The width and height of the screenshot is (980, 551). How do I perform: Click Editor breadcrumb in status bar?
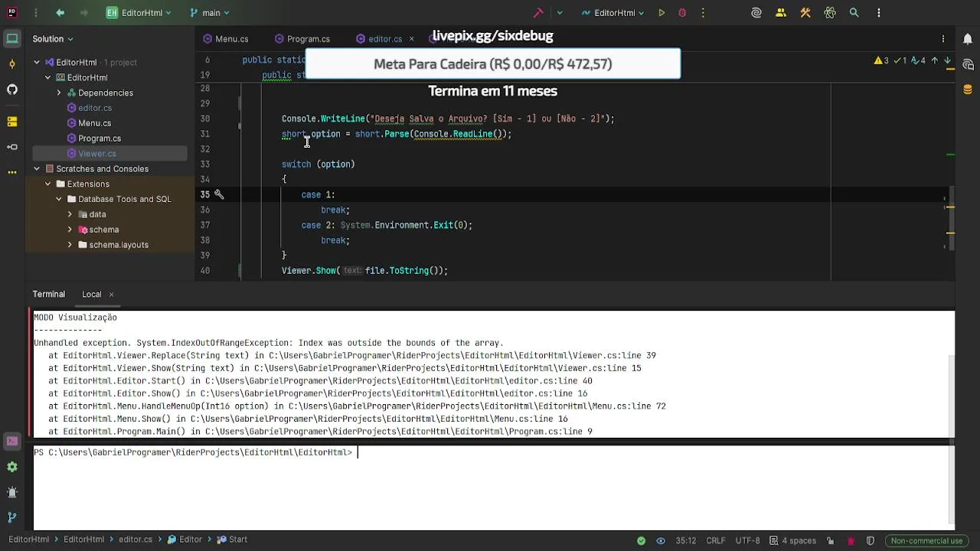click(185, 540)
